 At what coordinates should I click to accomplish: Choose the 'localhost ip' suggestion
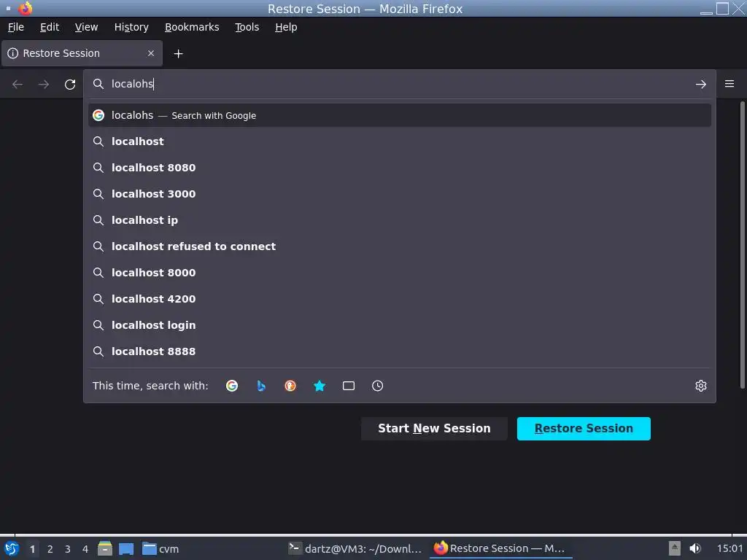(399, 220)
